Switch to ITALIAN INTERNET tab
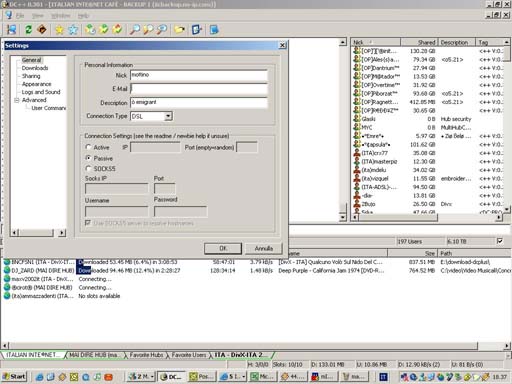The height and width of the screenshot is (384, 512). click(x=32, y=355)
